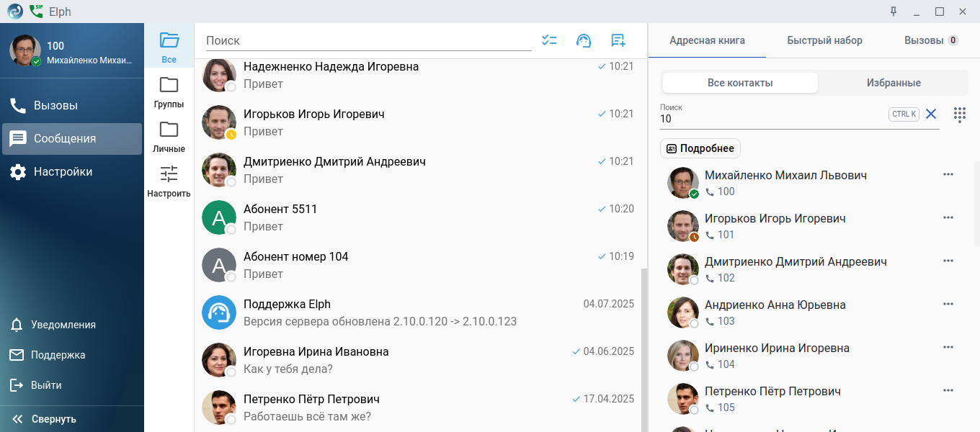Screen dimensions: 980x432
Task: Open more options for Ириненко Ирина Игоревна
Action: [x=948, y=348]
